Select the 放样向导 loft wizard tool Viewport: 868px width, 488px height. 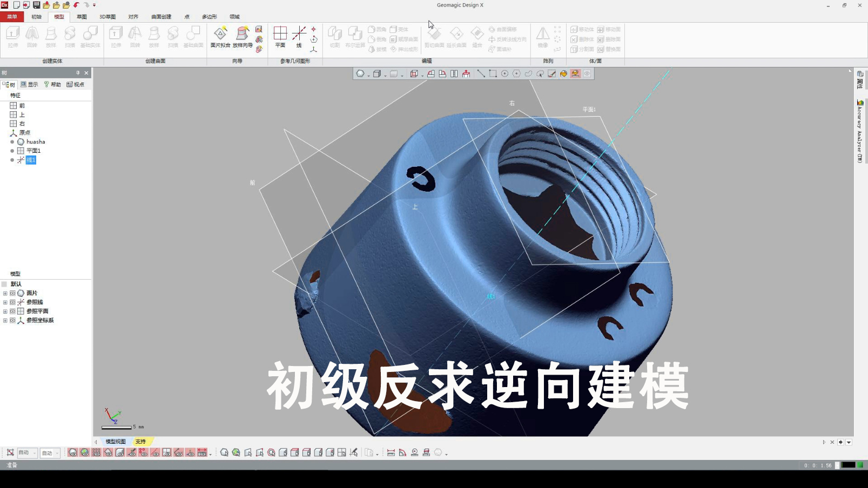click(243, 35)
